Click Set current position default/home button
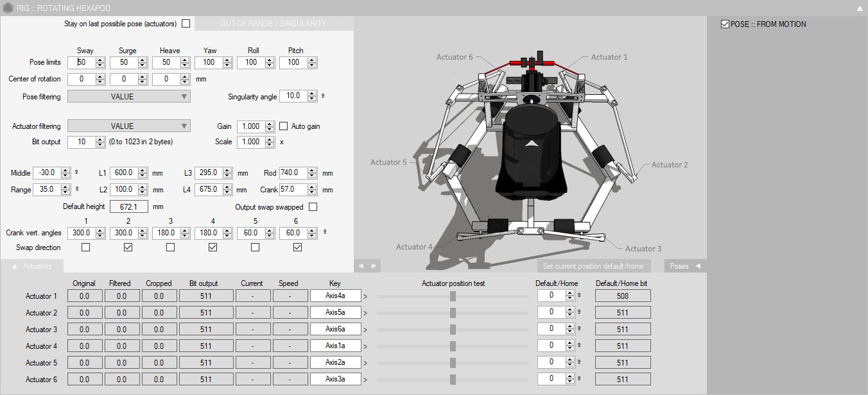This screenshot has height=395, width=868. tap(594, 265)
